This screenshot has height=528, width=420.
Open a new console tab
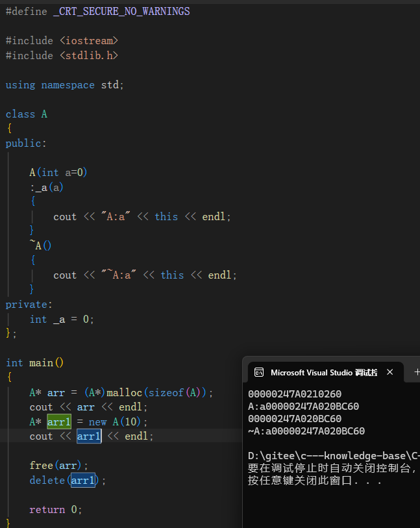coord(417,372)
